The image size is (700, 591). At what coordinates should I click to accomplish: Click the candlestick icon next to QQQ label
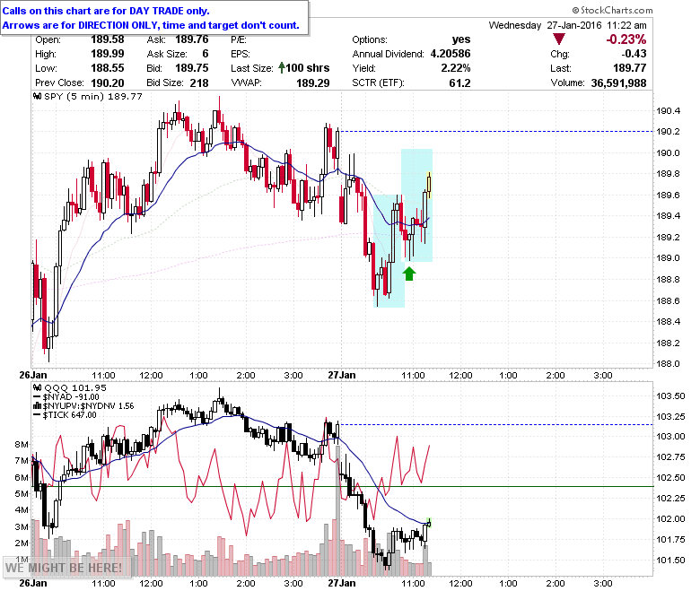point(38,388)
